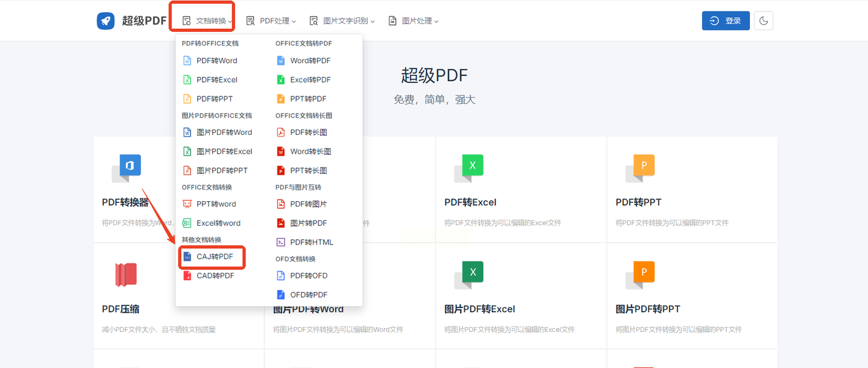Click the Excel转PDF menu icon

(280, 80)
